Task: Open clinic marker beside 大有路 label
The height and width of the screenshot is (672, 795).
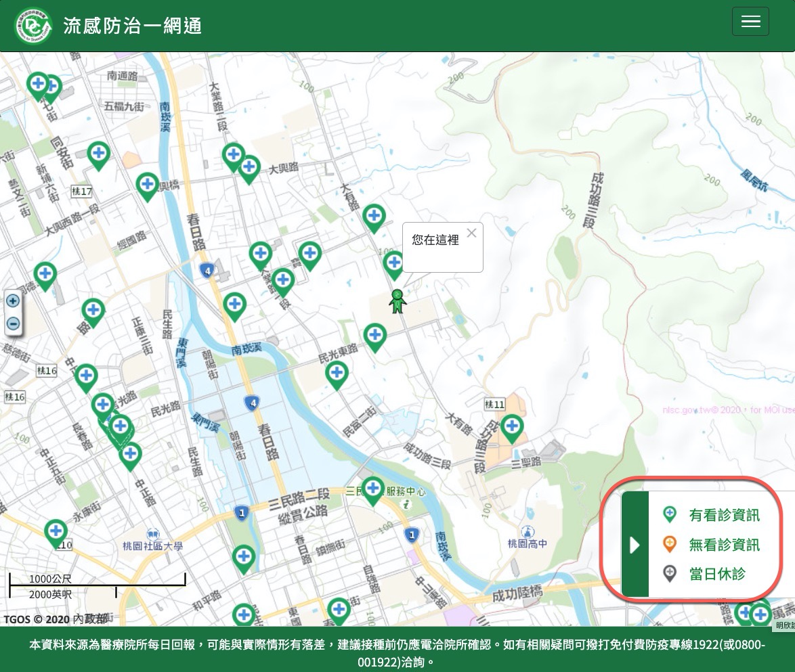Action: pos(374,218)
